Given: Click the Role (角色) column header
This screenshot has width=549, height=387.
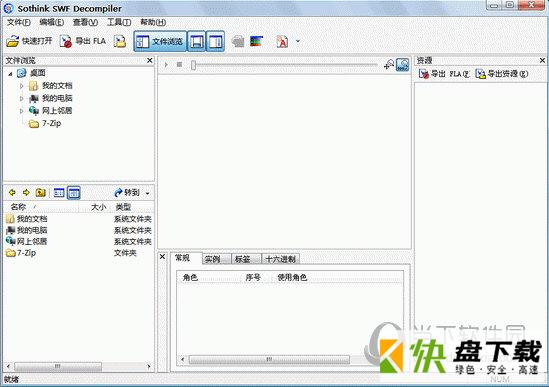Looking at the screenshot, I should click(x=209, y=278).
